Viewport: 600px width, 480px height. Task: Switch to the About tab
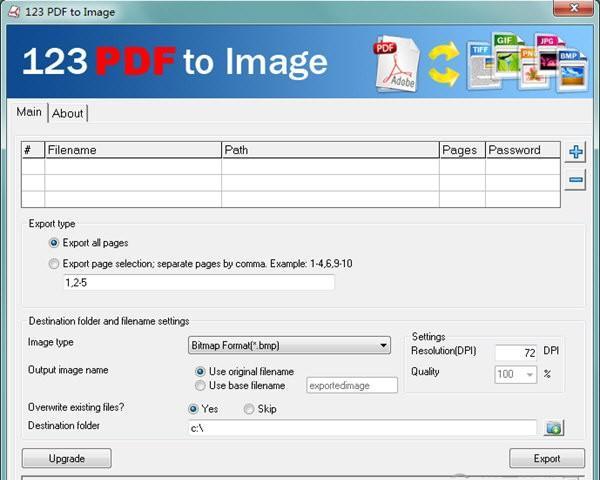tap(68, 113)
